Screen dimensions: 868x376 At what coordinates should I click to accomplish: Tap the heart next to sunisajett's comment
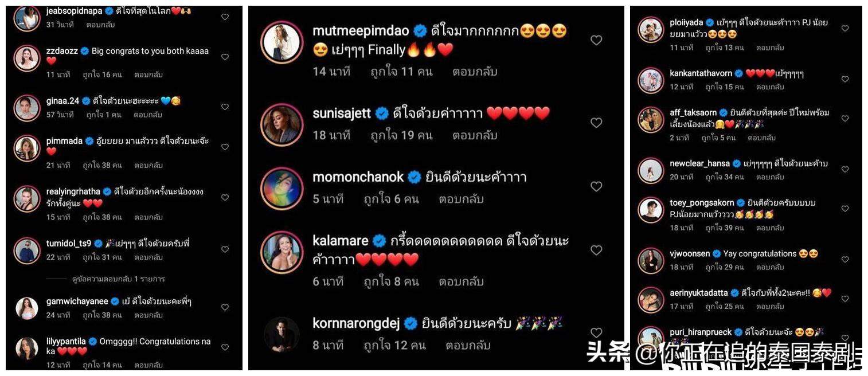(x=596, y=123)
